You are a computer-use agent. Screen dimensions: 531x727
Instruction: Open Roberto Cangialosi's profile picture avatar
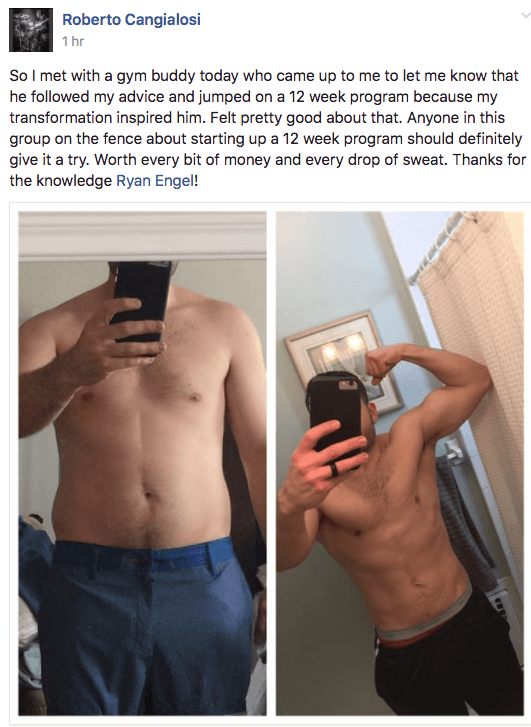point(31,30)
